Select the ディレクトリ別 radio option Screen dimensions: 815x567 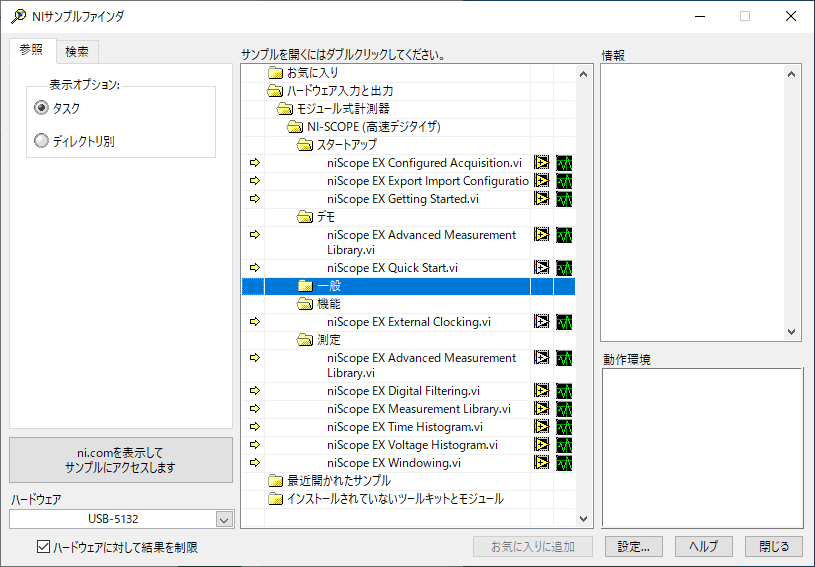(x=41, y=140)
